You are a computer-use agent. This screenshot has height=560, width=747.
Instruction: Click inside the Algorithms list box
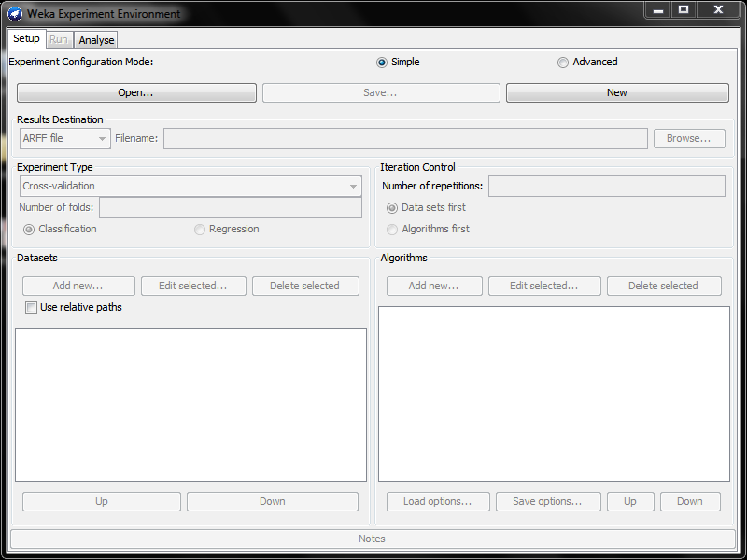click(554, 394)
